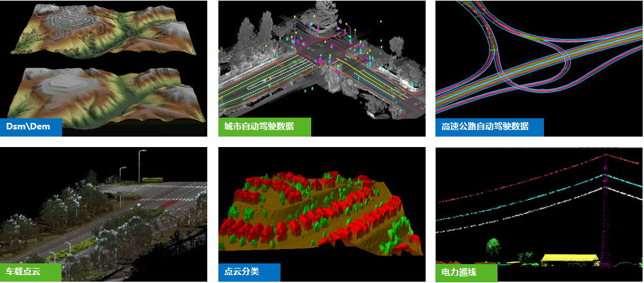Click the Dsm\Dem label
The height and width of the screenshot is (283, 644).
(31, 127)
